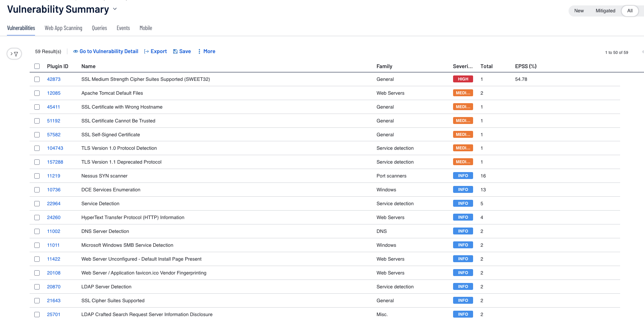Toggle the select-all checkbox in table header

(37, 66)
